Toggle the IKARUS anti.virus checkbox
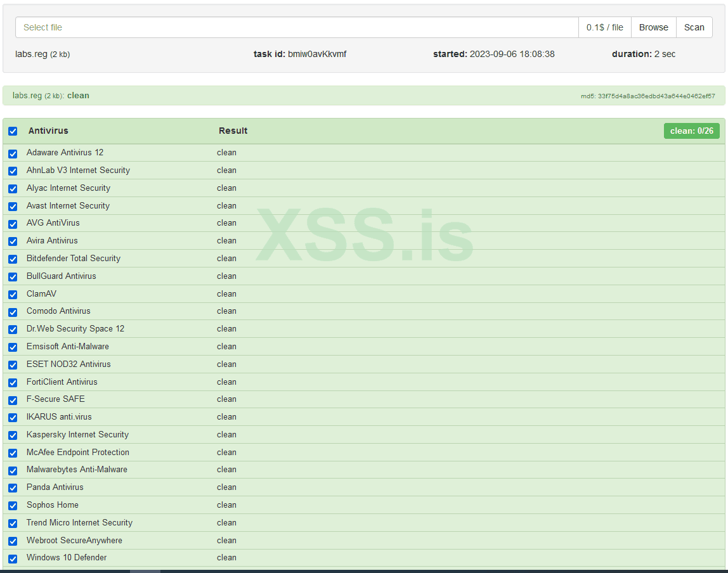Image resolution: width=728 pixels, height=573 pixels. pyautogui.click(x=13, y=418)
